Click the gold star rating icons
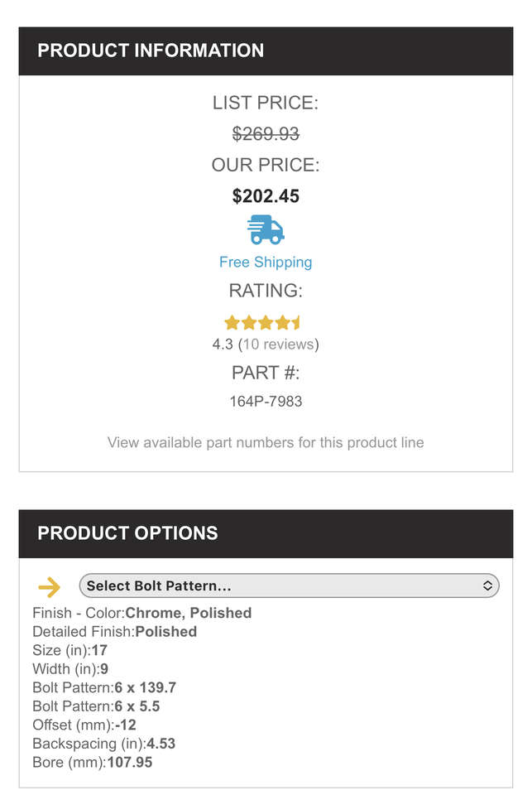532x795 pixels. click(x=262, y=323)
